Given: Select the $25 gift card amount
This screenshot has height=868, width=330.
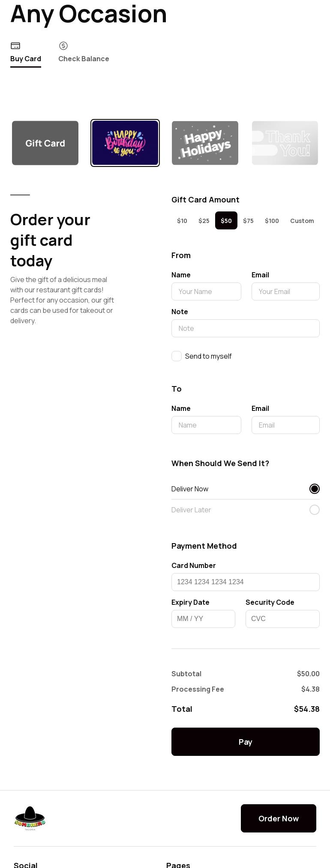Looking at the screenshot, I should pos(204,221).
